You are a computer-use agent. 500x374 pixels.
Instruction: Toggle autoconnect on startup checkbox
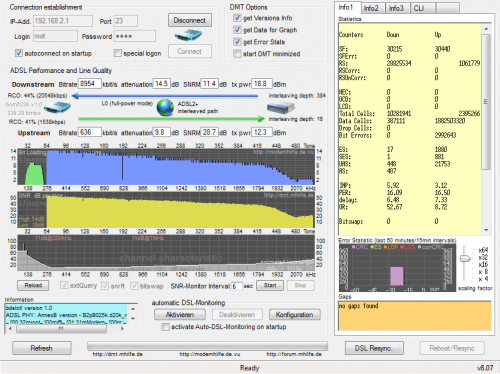click(x=19, y=53)
